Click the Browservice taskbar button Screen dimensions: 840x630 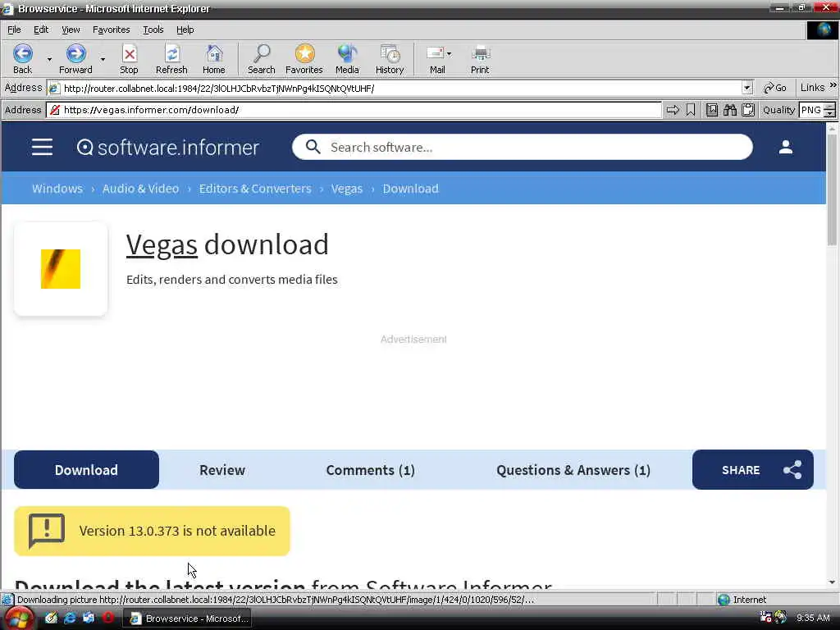189,619
